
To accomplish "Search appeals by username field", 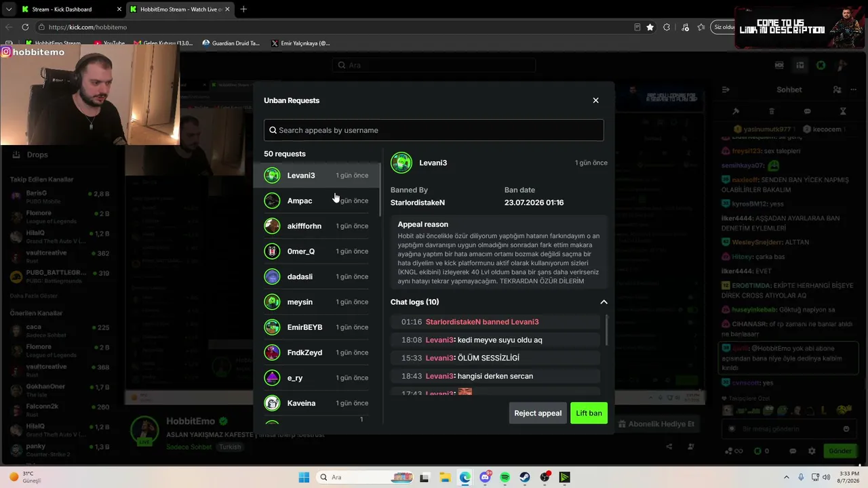I will [x=433, y=130].
